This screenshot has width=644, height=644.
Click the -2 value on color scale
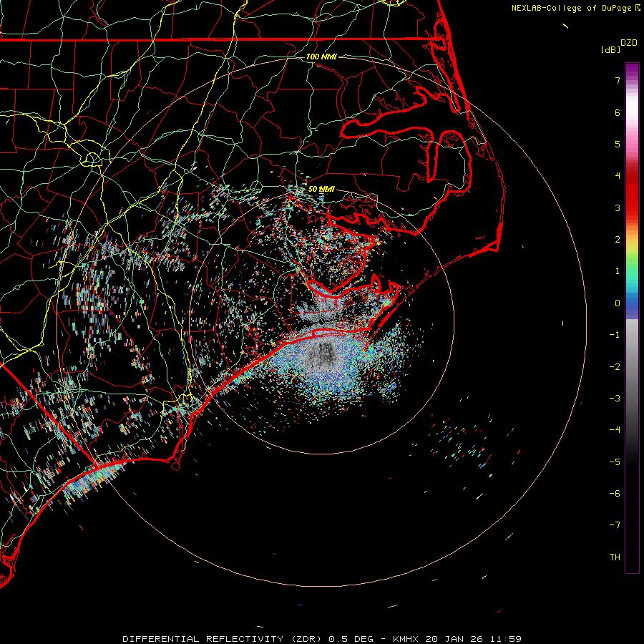pyautogui.click(x=615, y=367)
